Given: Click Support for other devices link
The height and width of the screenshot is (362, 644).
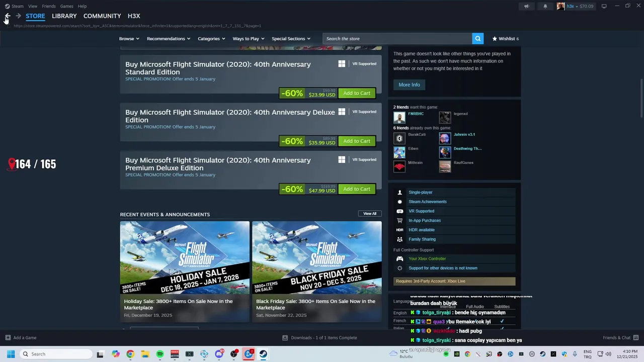Looking at the screenshot, I should pyautogui.click(x=443, y=268).
